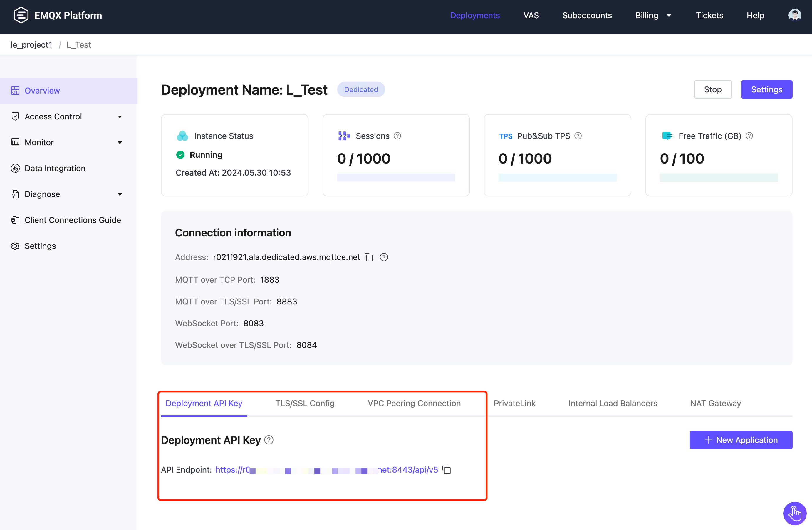Click the Client Connections Guide icon
The width and height of the screenshot is (812, 530).
pos(15,220)
